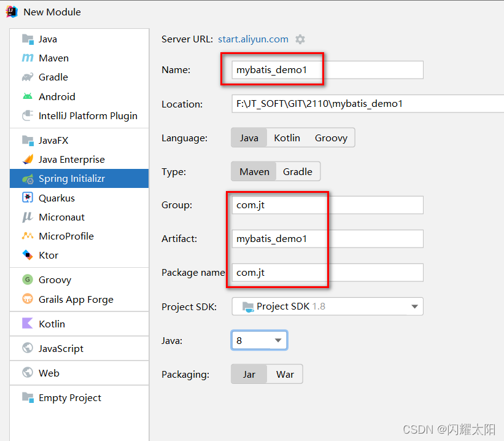Select the Maven module type
The width and height of the screenshot is (504, 441).
click(x=79, y=58)
